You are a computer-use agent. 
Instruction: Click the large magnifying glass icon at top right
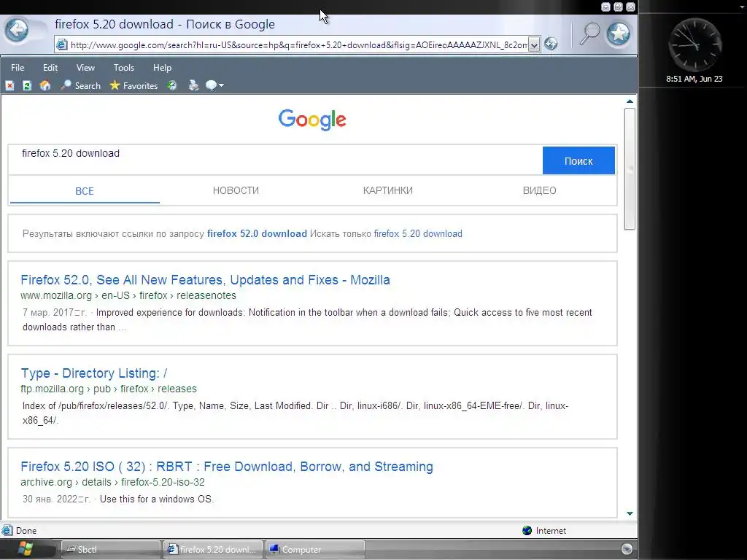coord(589,34)
